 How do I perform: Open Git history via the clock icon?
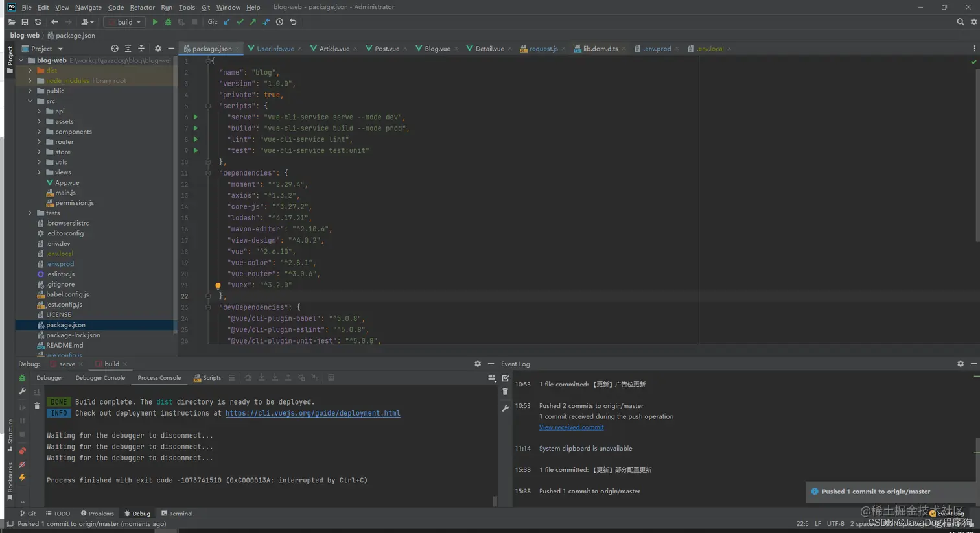(279, 22)
